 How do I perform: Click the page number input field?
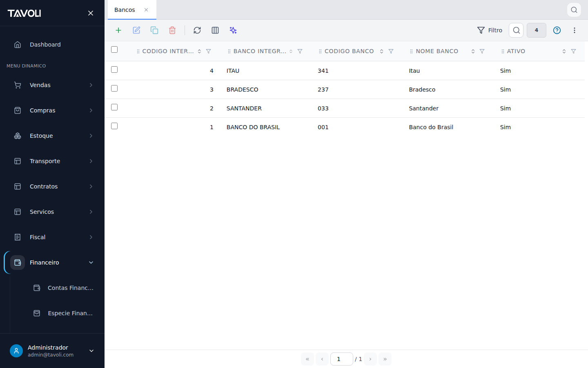[x=342, y=359]
